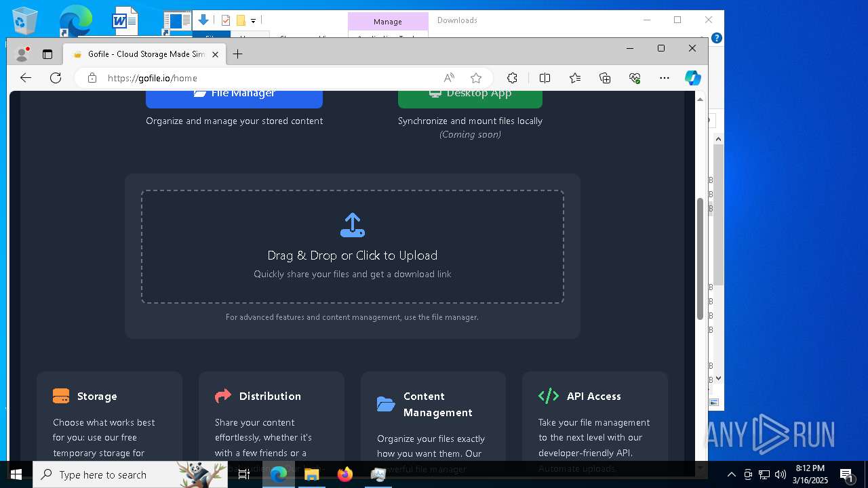Launch Copilot sidebar
Viewport: 868px width, 488px height.
(692, 78)
